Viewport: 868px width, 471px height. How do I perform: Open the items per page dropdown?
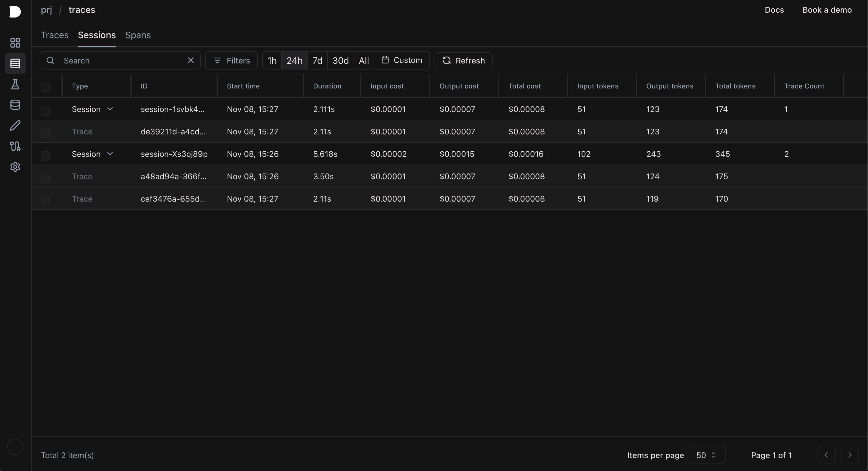pos(707,455)
